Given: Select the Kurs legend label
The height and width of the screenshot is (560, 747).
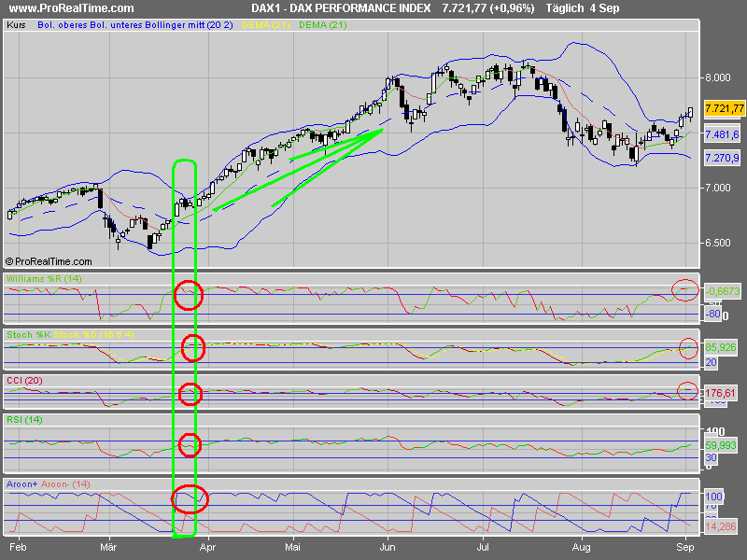Looking at the screenshot, I should point(16,25).
